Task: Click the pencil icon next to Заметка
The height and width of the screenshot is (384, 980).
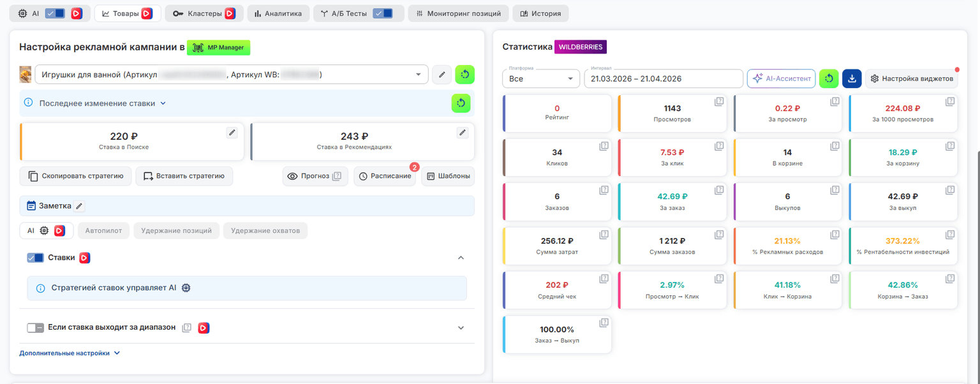Action: click(x=79, y=206)
